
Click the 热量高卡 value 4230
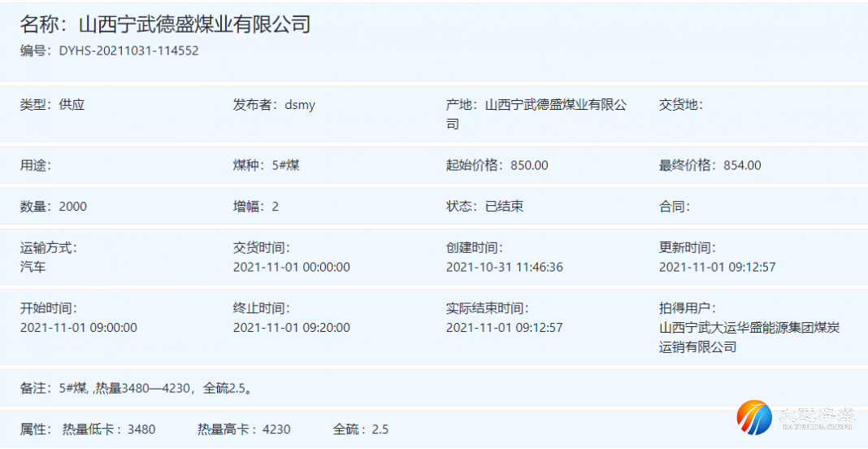276,429
